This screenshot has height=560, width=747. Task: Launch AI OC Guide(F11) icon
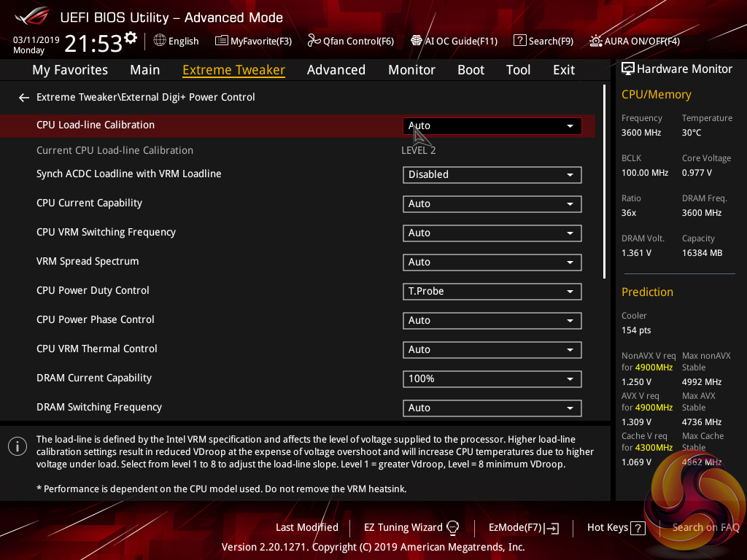417,41
